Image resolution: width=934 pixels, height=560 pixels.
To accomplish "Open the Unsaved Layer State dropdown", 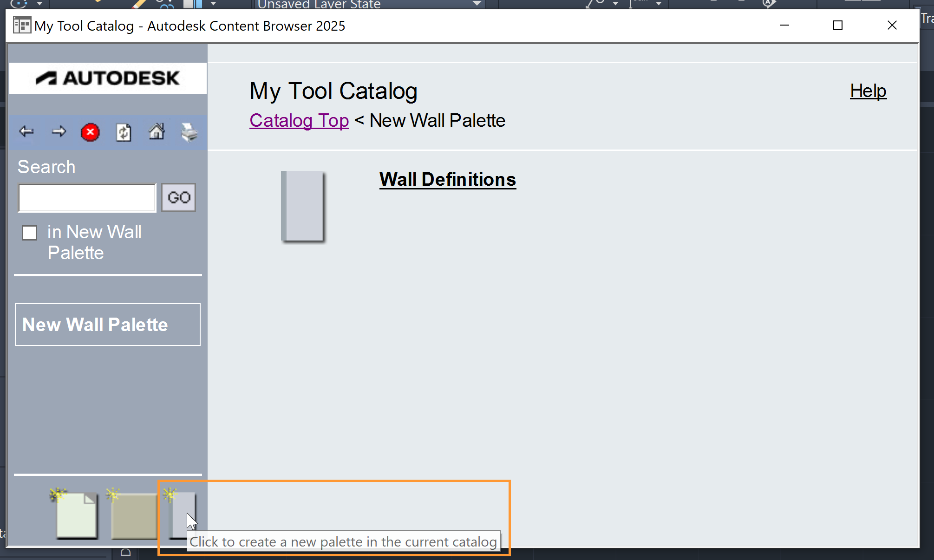I will click(476, 4).
